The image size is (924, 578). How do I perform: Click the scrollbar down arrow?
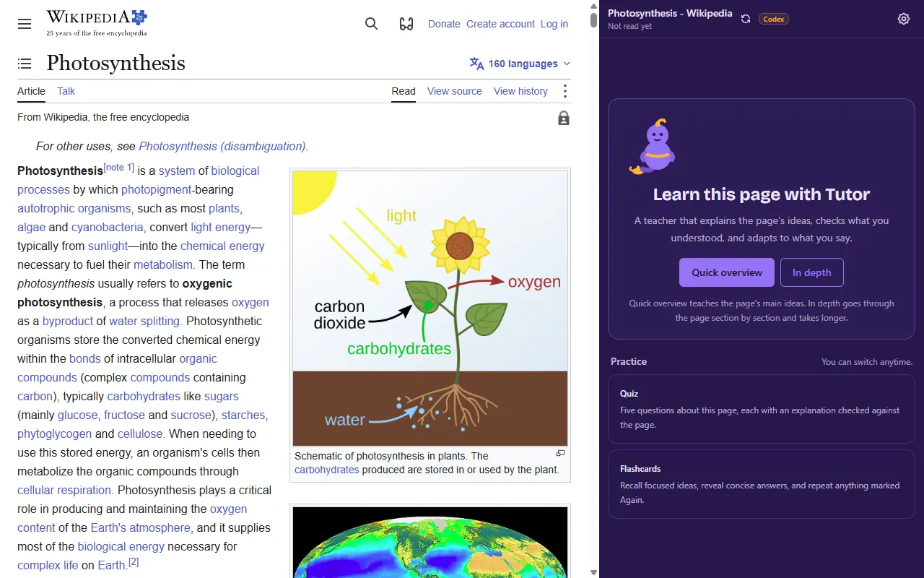pos(593,572)
